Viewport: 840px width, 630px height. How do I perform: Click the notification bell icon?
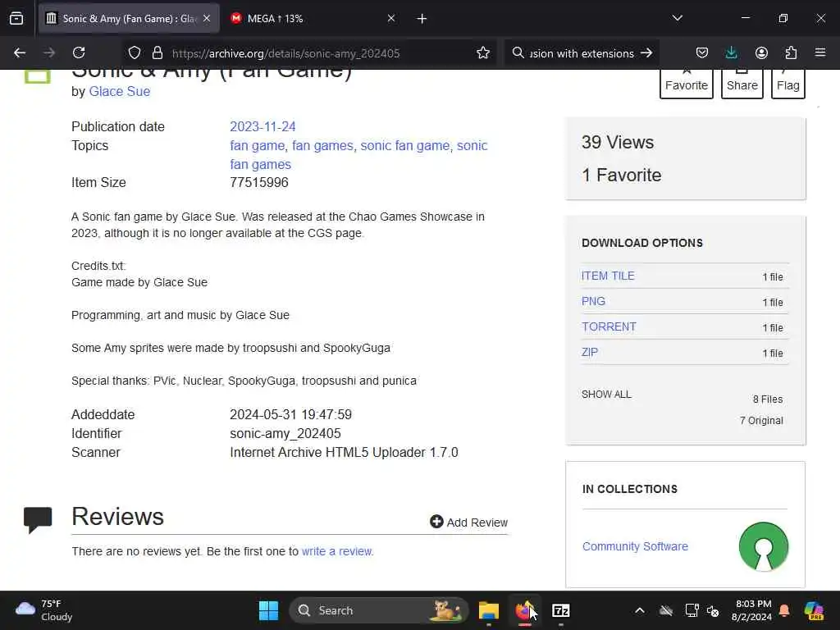coord(784,610)
